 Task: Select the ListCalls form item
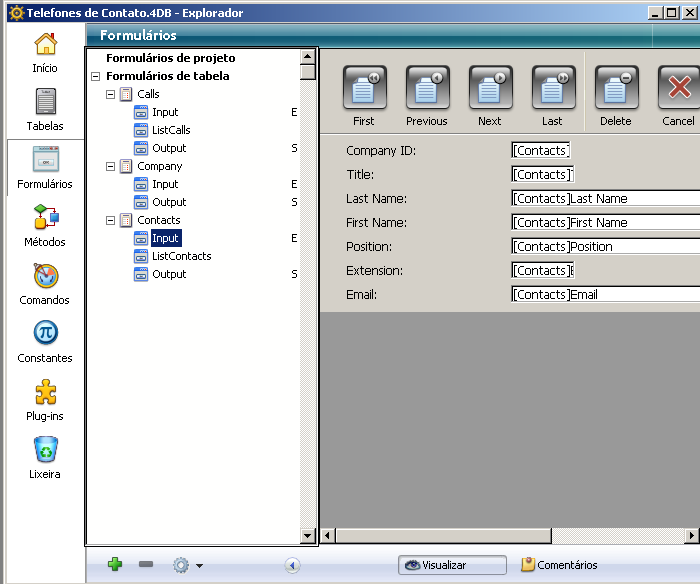pyautogui.click(x=170, y=130)
